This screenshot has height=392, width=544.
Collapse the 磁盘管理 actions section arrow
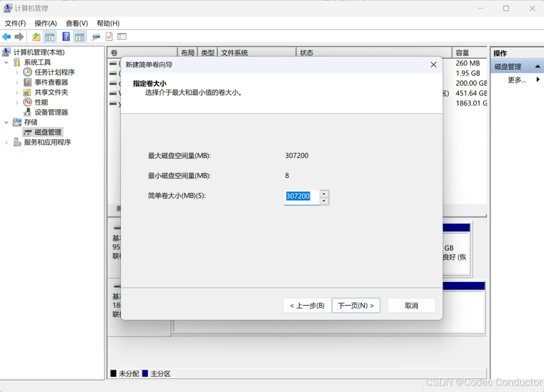click(538, 66)
